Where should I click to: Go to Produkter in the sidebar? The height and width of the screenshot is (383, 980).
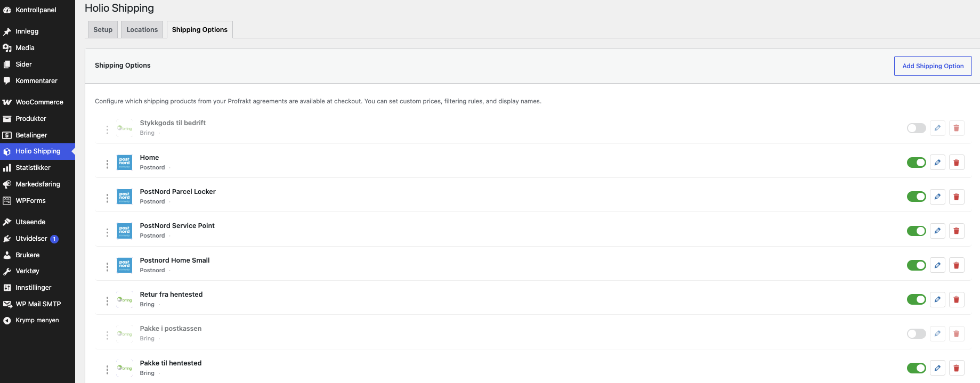coord(37,119)
